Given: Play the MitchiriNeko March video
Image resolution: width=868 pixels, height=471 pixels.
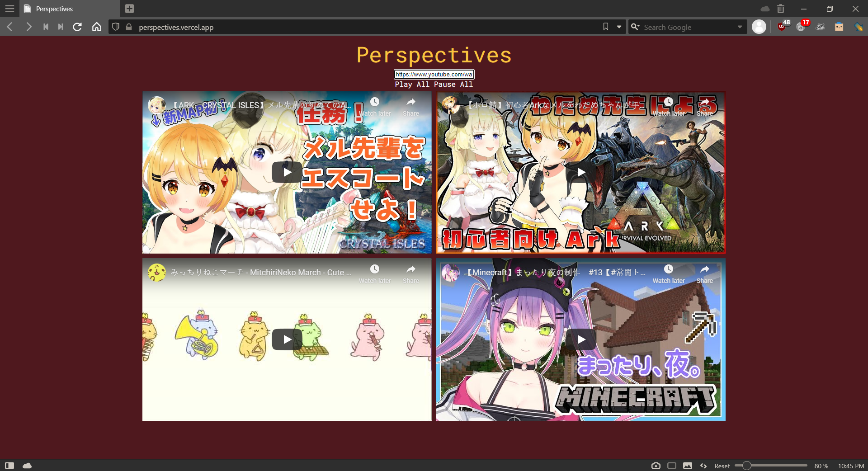Looking at the screenshot, I should click(286, 339).
